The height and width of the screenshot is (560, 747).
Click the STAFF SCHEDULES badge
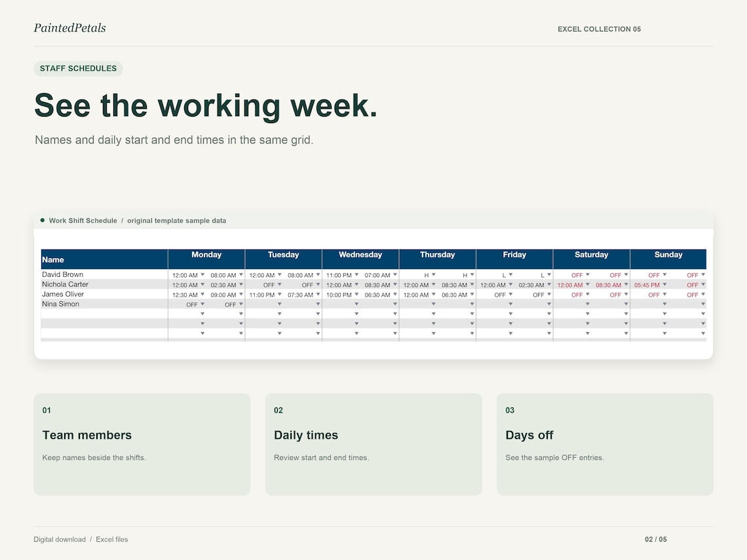tap(78, 69)
